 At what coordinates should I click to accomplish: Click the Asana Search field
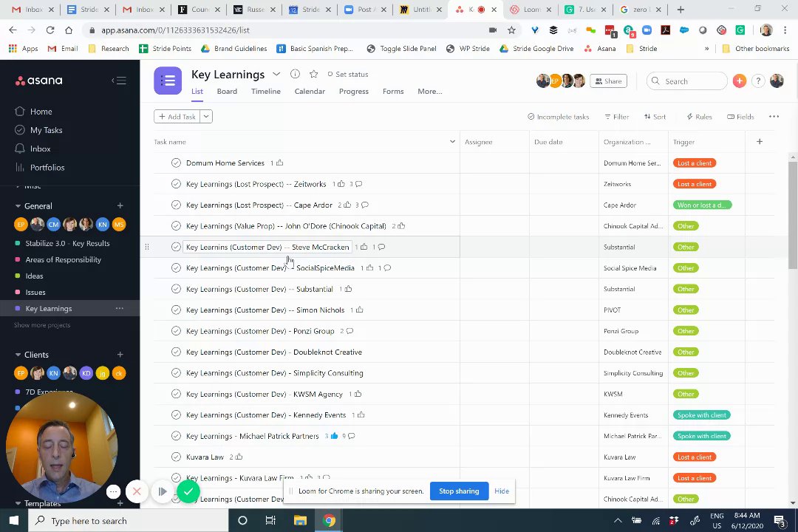tap(687, 81)
